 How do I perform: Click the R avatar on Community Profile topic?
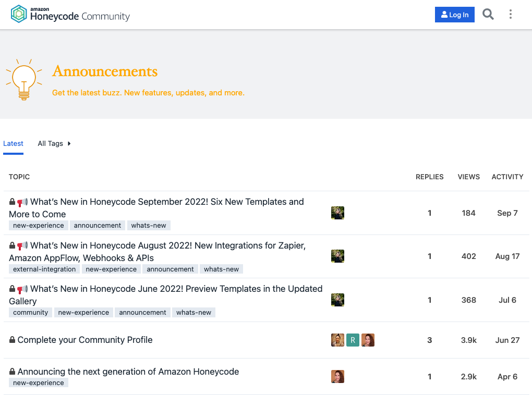353,340
